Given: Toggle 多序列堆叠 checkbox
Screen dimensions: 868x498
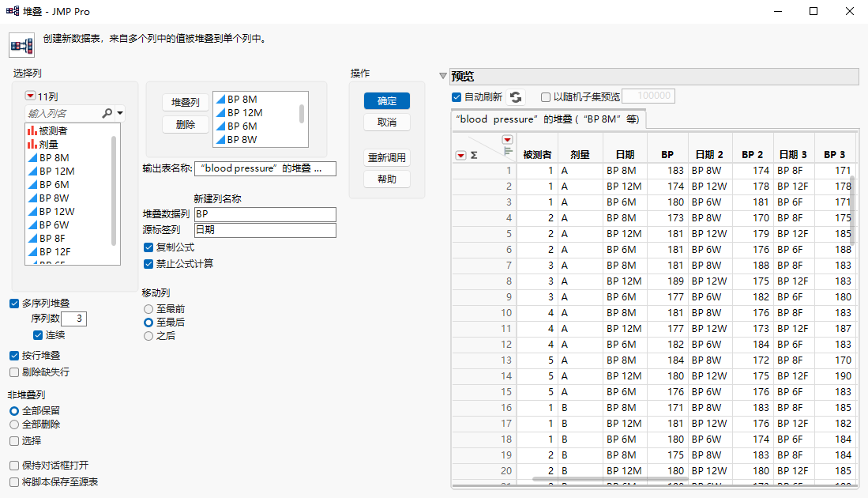Looking at the screenshot, I should pyautogui.click(x=14, y=304).
